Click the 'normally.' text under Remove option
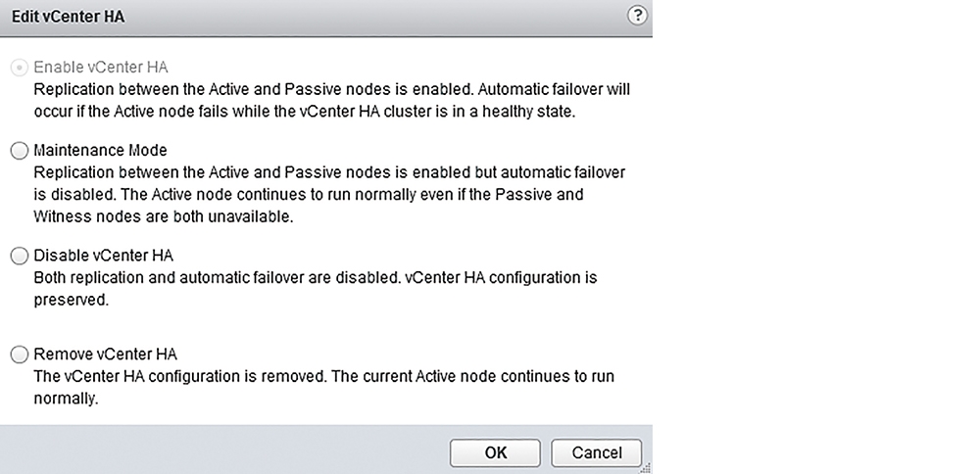Screen dimensions: 980x474 [66, 399]
